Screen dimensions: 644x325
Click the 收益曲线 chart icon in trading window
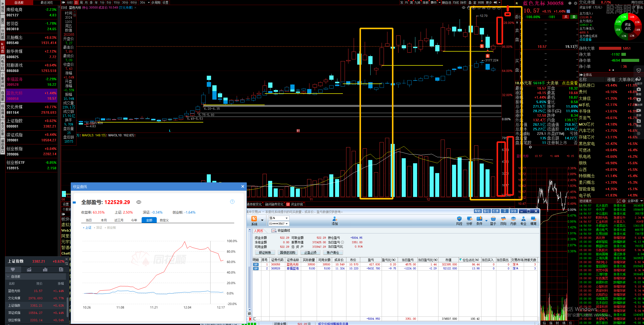click(x=274, y=231)
